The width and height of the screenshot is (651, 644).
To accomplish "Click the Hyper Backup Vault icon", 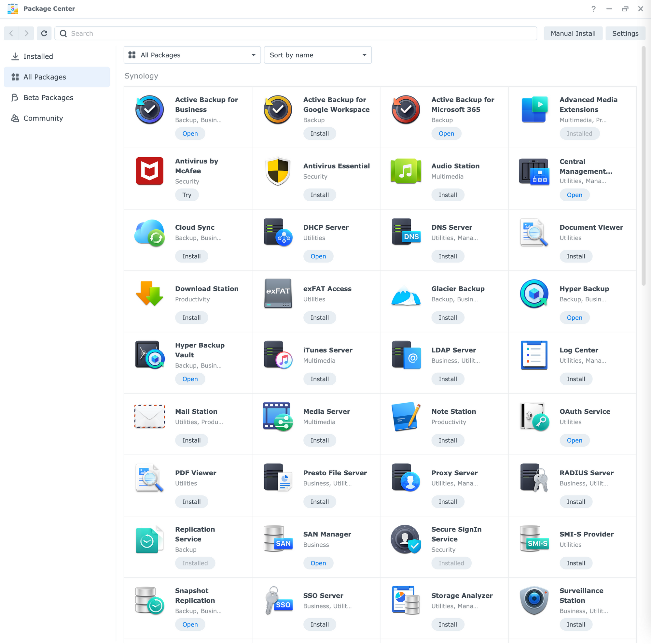I will click(x=150, y=355).
